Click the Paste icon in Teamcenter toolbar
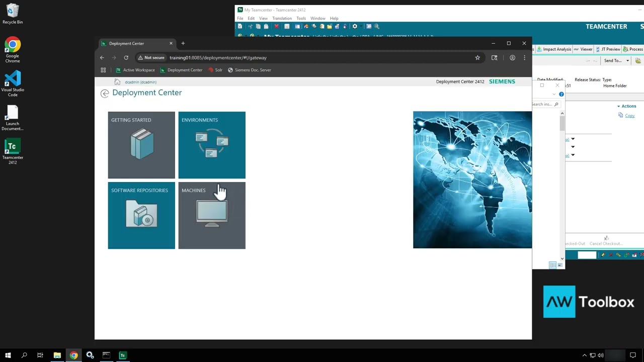This screenshot has height=362, width=644. point(266,26)
